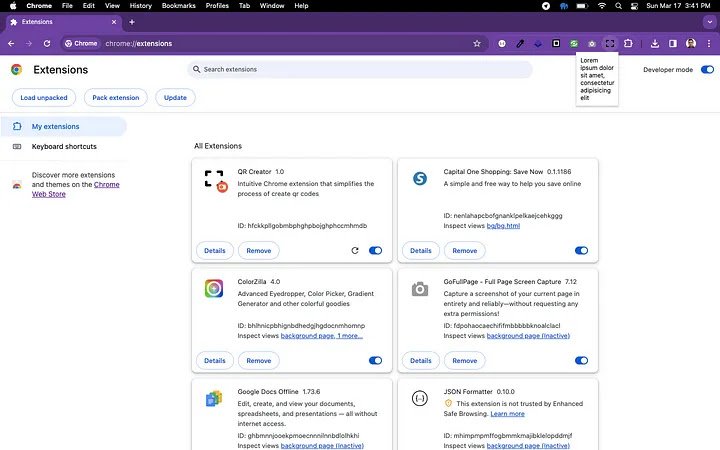This screenshot has height=450, width=720.
Task: Click the QR Creator toolbar icon
Action: click(610, 44)
